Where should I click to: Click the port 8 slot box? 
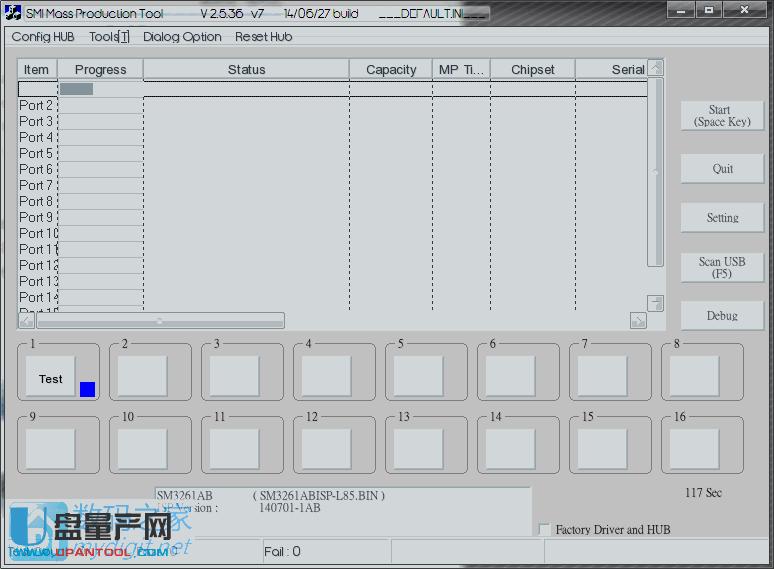pyautogui.click(x=694, y=376)
